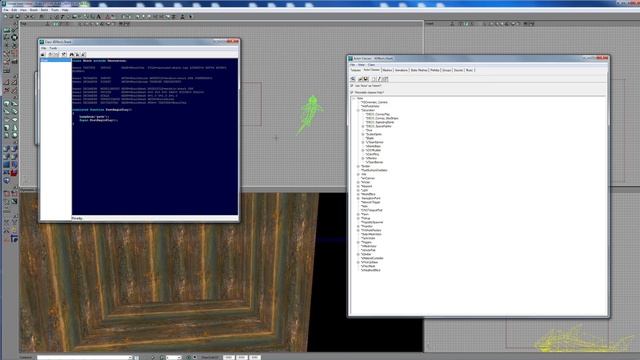Click the CSG Intersect brush icon
The image size is (640, 360).
point(7,157)
